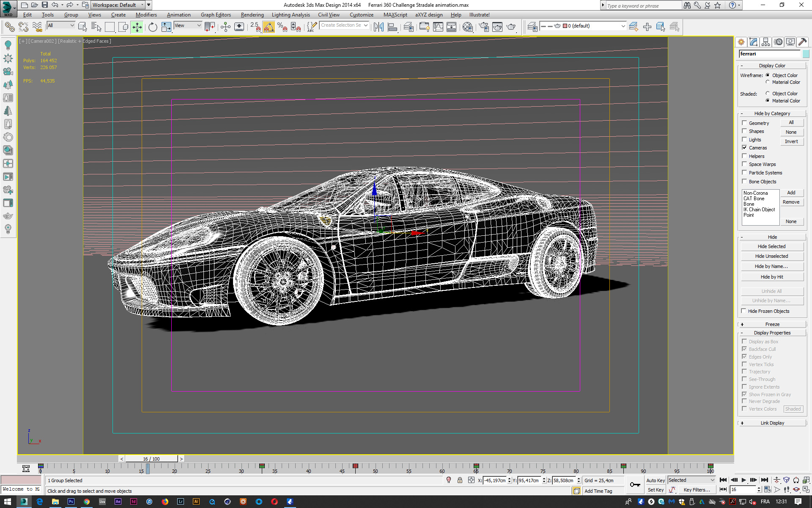This screenshot has height=508, width=812.
Task: Open the Utilities hammer panel tab
Action: [803, 42]
